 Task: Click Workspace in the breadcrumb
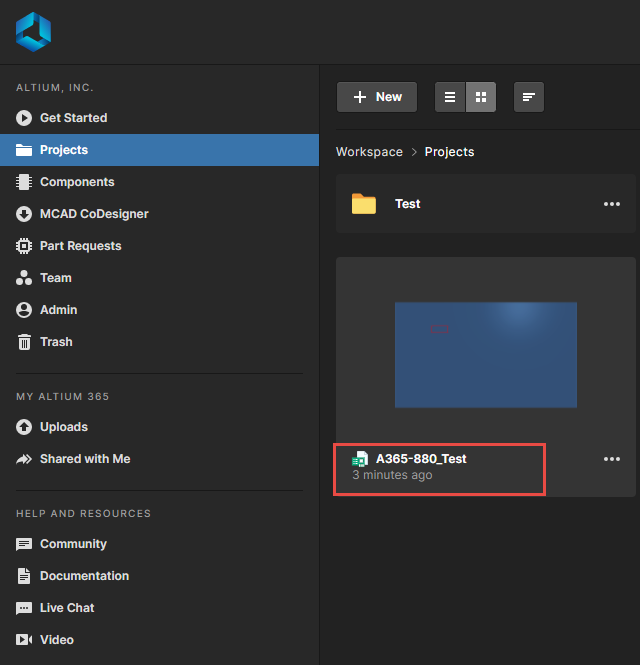pyautogui.click(x=369, y=152)
